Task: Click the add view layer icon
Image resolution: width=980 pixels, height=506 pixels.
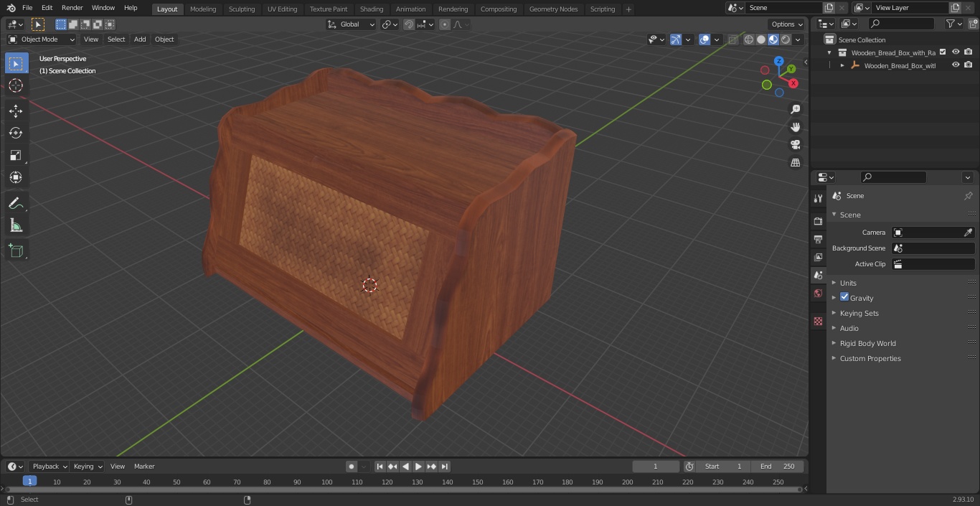Action: click(x=955, y=8)
